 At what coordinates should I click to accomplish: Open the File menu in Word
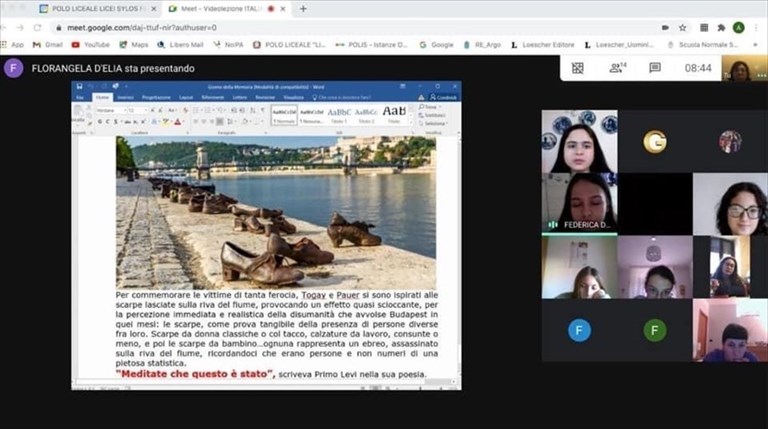[80, 97]
